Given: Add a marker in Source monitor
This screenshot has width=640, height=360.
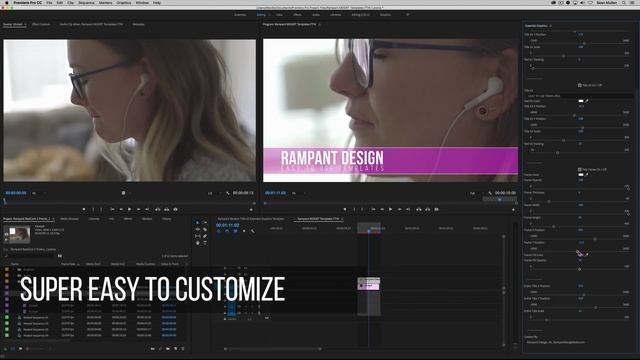Looking at the screenshot, I should [x=84, y=209].
